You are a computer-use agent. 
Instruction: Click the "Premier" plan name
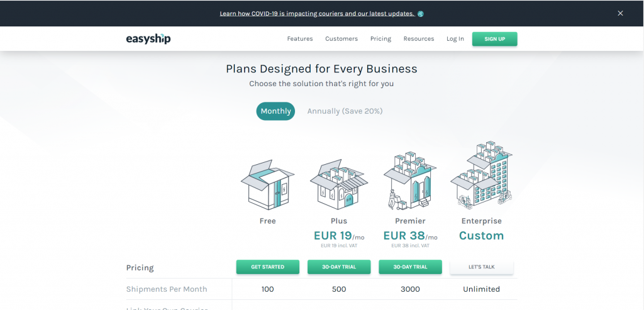coord(410,221)
